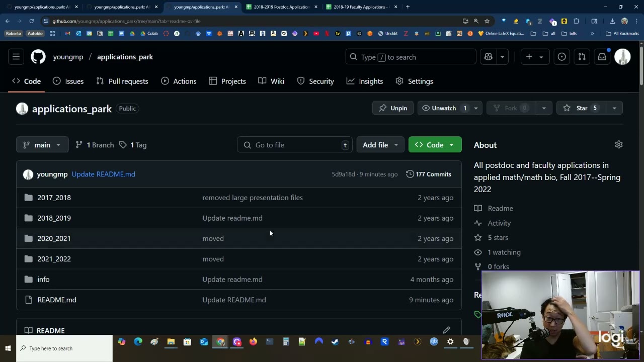Switch to 2018-2019 Postdoc Applications browser tab
644x362 pixels.
click(x=282, y=7)
